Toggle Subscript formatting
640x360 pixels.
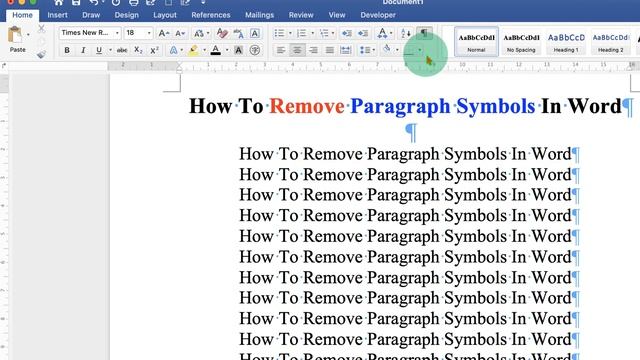[138, 50]
